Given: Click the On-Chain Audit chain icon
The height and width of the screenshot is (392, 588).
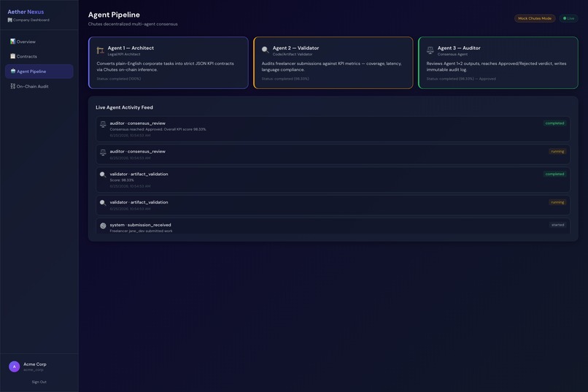Looking at the screenshot, I should 12,86.
